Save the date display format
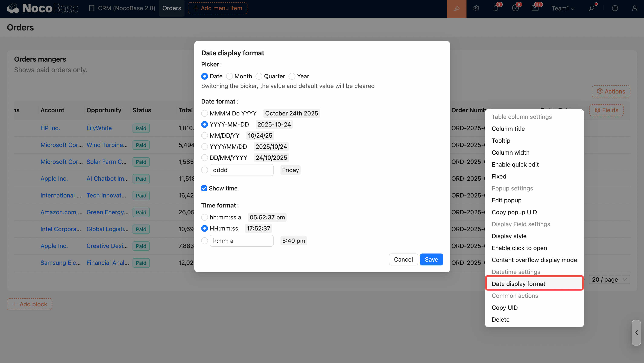The image size is (644, 363). (431, 259)
